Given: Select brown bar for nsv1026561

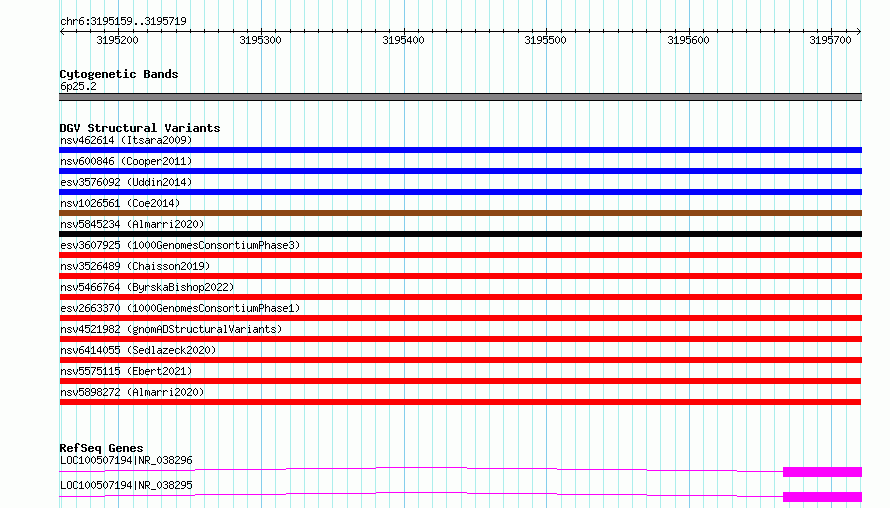Looking at the screenshot, I should [460, 213].
